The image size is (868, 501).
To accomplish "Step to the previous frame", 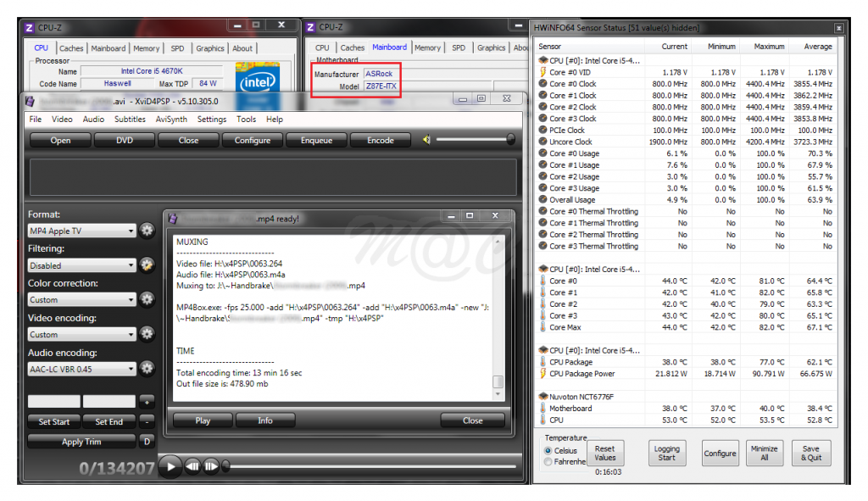I will coord(192,465).
